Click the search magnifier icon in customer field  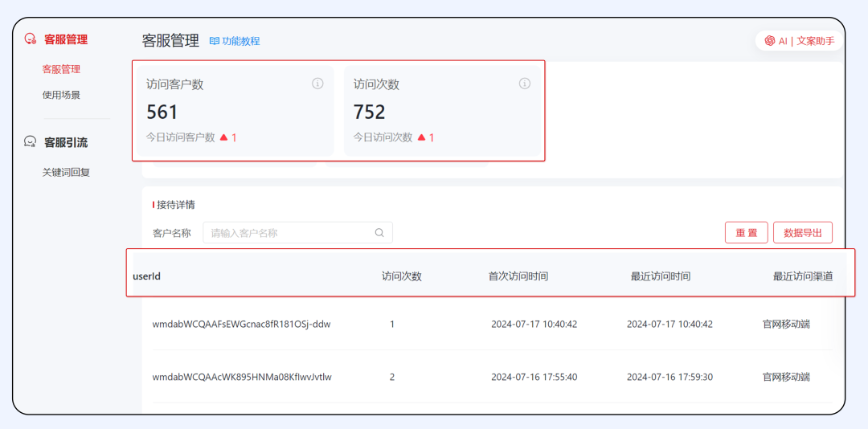[x=379, y=233]
